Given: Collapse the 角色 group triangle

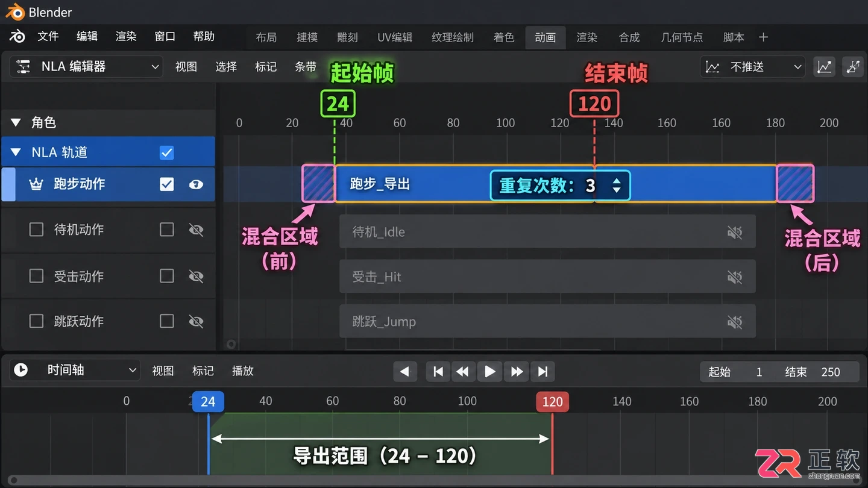Looking at the screenshot, I should (x=16, y=123).
